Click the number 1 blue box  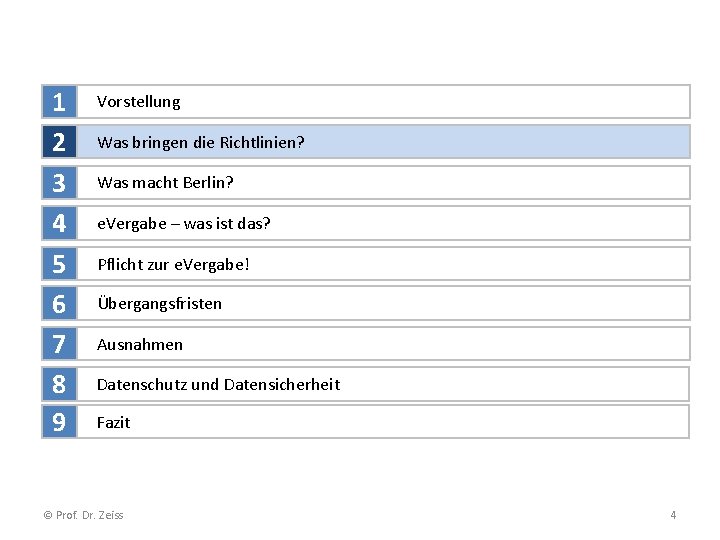pos(59,101)
